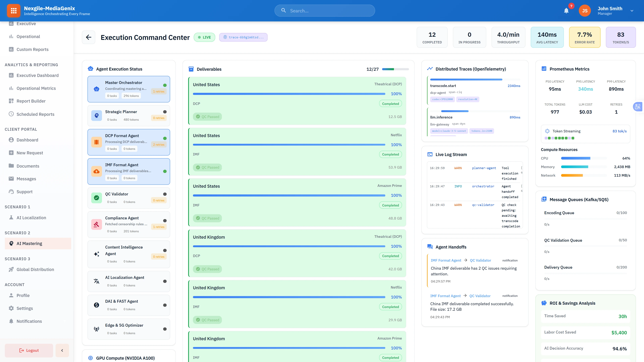This screenshot has width=644, height=362.
Task: Open Global Distribution under Scenario 3
Action: tap(35, 269)
